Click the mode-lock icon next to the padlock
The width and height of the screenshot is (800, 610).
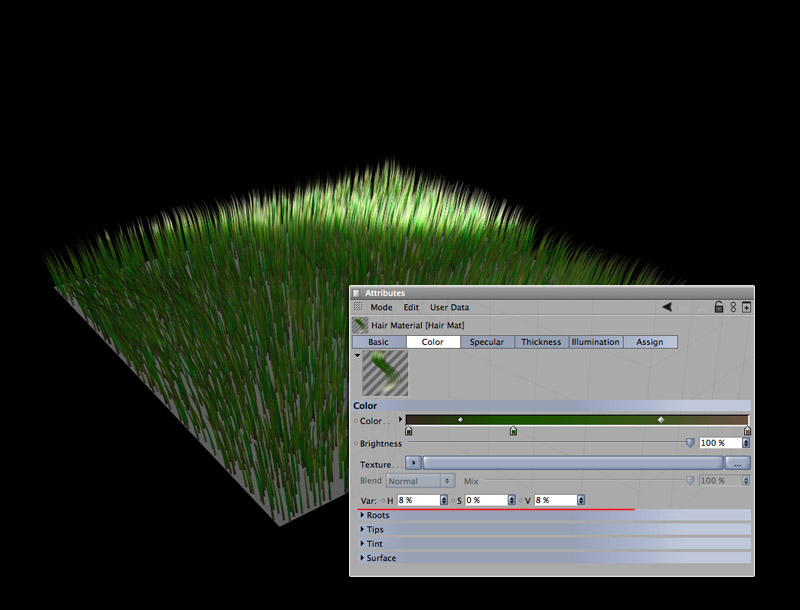tap(732, 307)
